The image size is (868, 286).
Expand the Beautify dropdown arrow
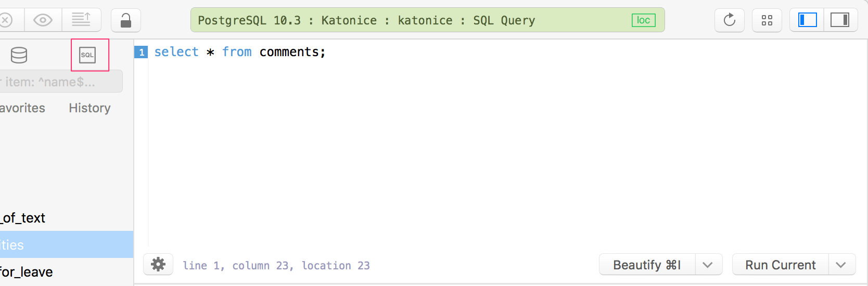point(708,265)
